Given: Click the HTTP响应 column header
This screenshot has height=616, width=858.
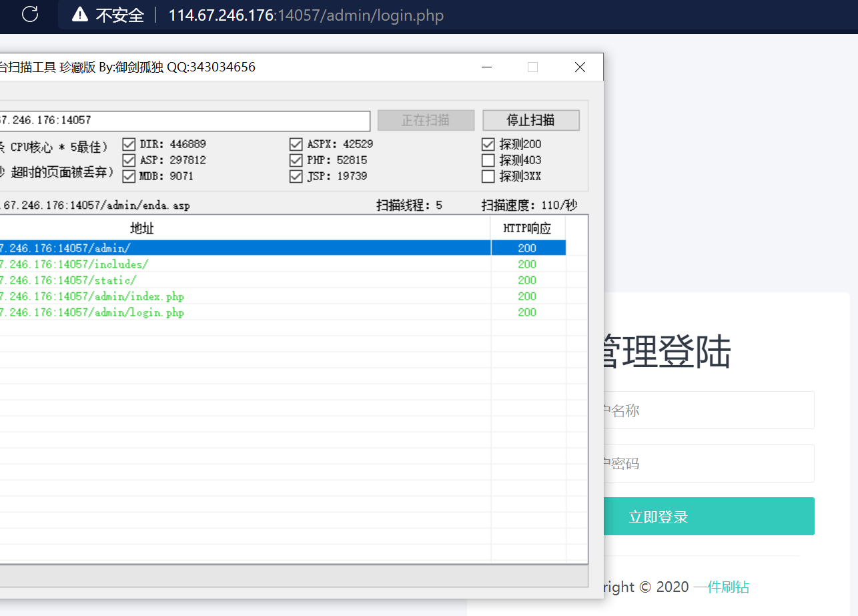Looking at the screenshot, I should click(528, 228).
